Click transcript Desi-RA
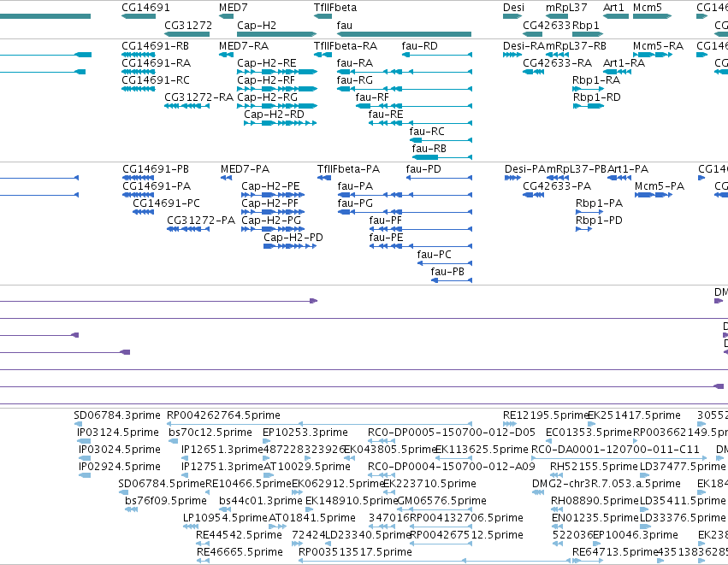 [512, 55]
